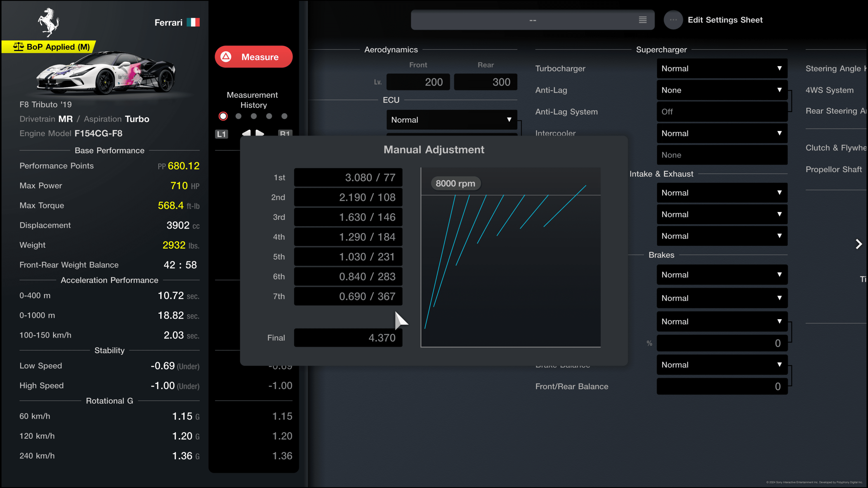Click the settings sheet name field
The image size is (868, 488).
click(532, 20)
